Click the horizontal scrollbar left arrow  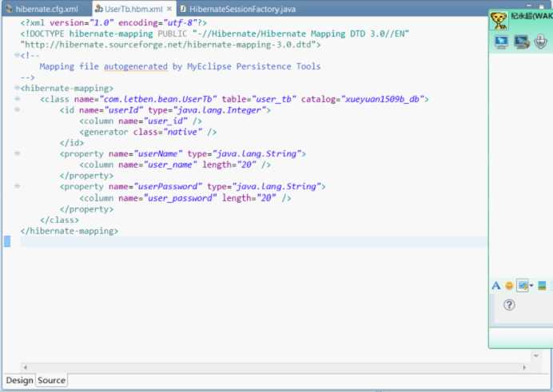[x=26, y=367]
